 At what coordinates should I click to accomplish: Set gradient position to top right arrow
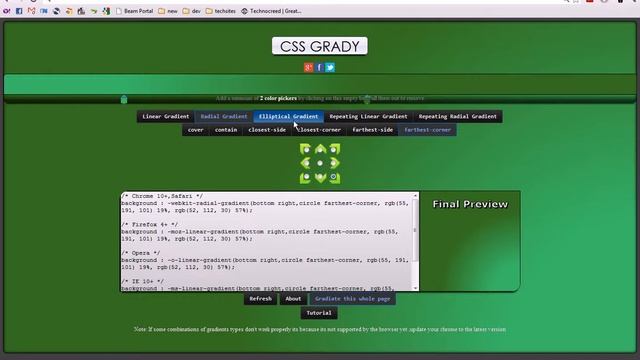pyautogui.click(x=334, y=149)
